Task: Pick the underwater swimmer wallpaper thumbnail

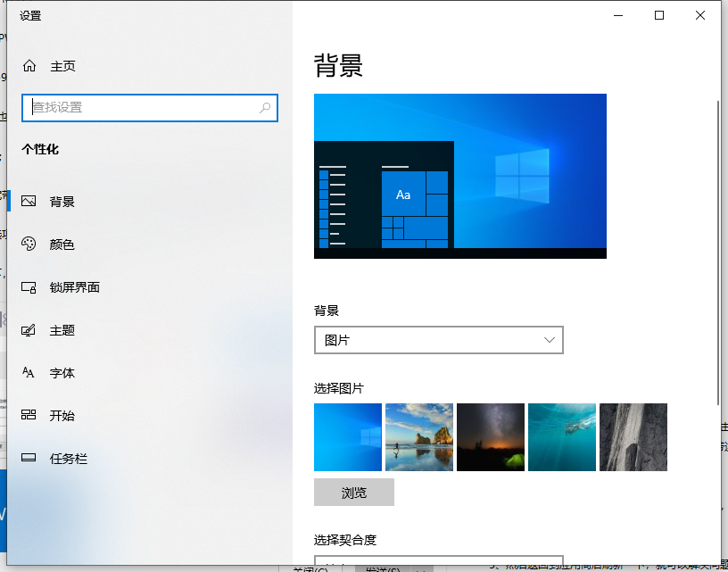Action: pos(562,437)
